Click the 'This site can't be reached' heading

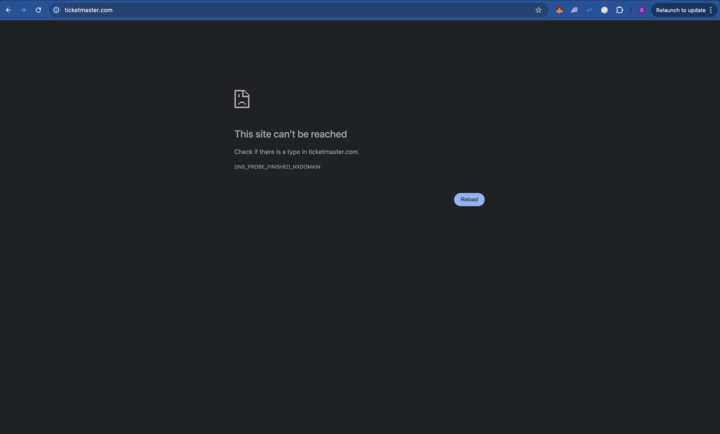pyautogui.click(x=290, y=134)
